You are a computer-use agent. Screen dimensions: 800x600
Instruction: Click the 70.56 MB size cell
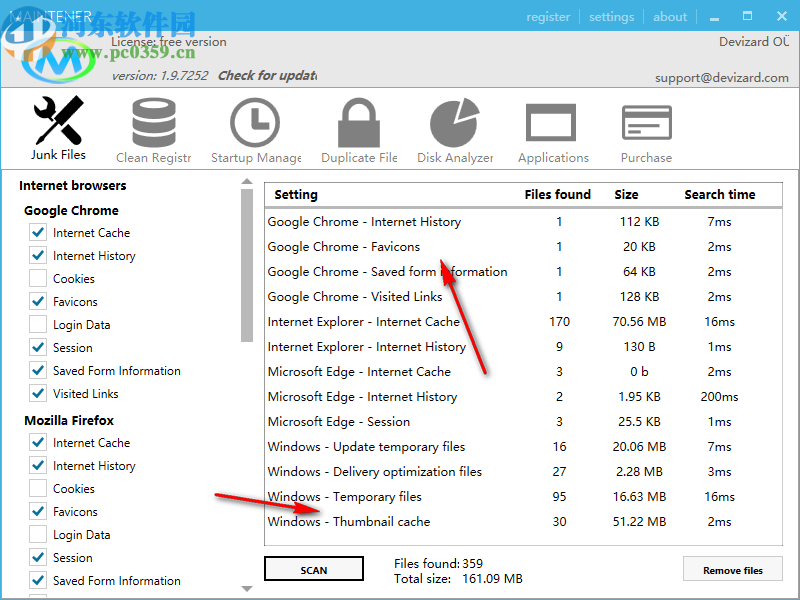point(639,322)
